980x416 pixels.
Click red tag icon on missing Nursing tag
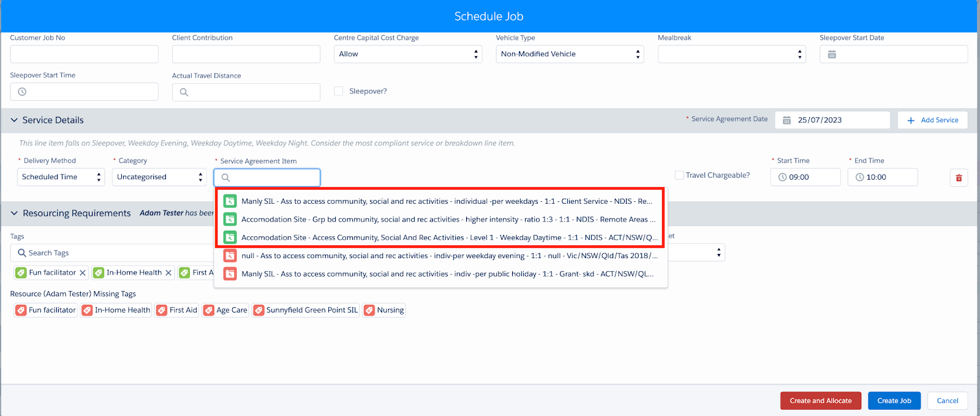coord(369,310)
